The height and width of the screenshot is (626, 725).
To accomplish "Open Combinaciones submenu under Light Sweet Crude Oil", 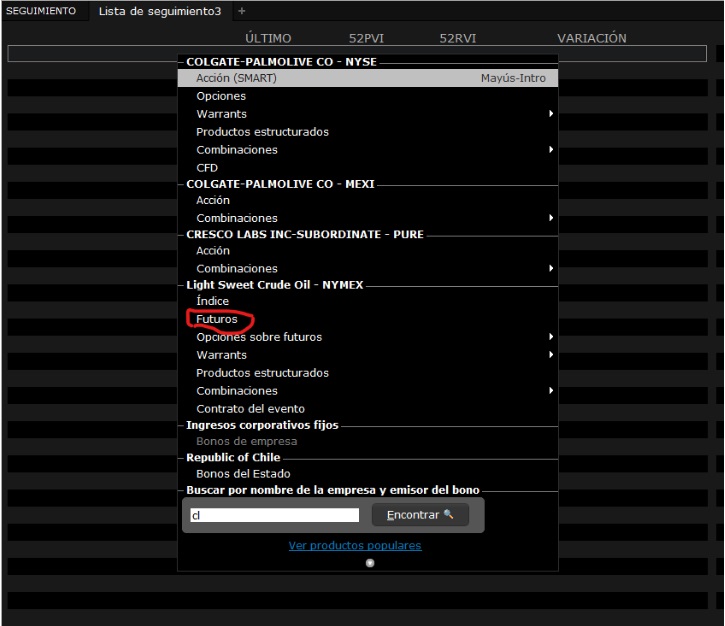I will 550,391.
